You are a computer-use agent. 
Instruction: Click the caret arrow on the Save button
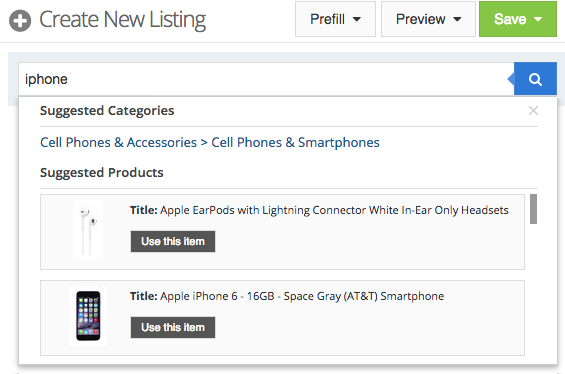[x=538, y=19]
